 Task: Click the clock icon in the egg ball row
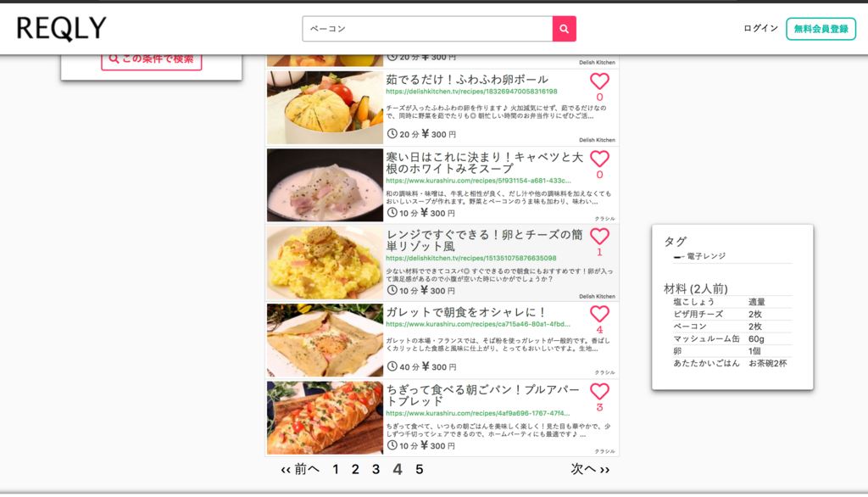point(392,133)
